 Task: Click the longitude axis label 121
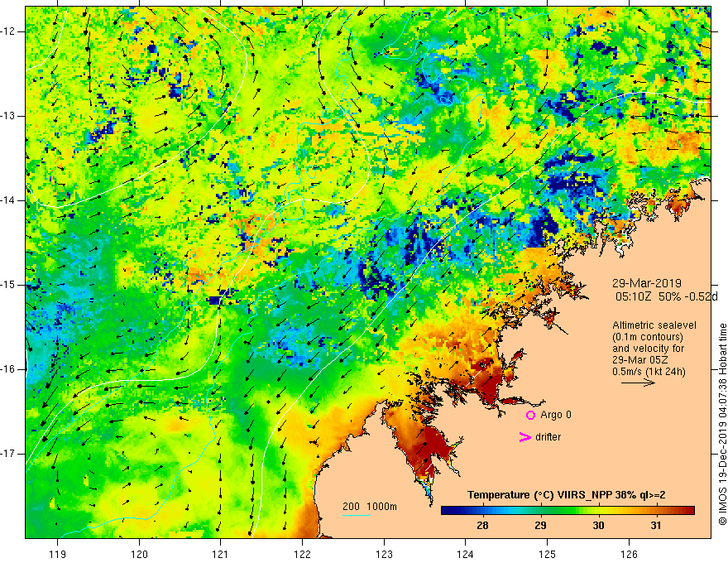[221, 554]
